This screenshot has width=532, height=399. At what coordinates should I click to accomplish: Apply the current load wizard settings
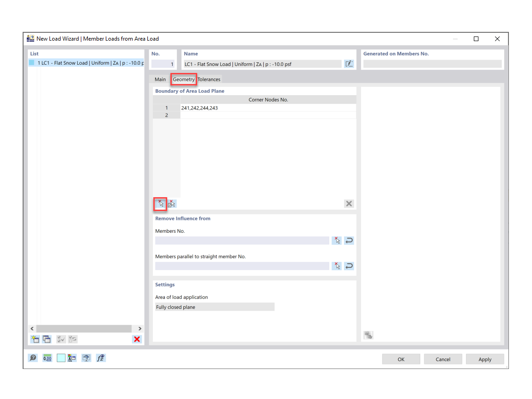(x=484, y=359)
